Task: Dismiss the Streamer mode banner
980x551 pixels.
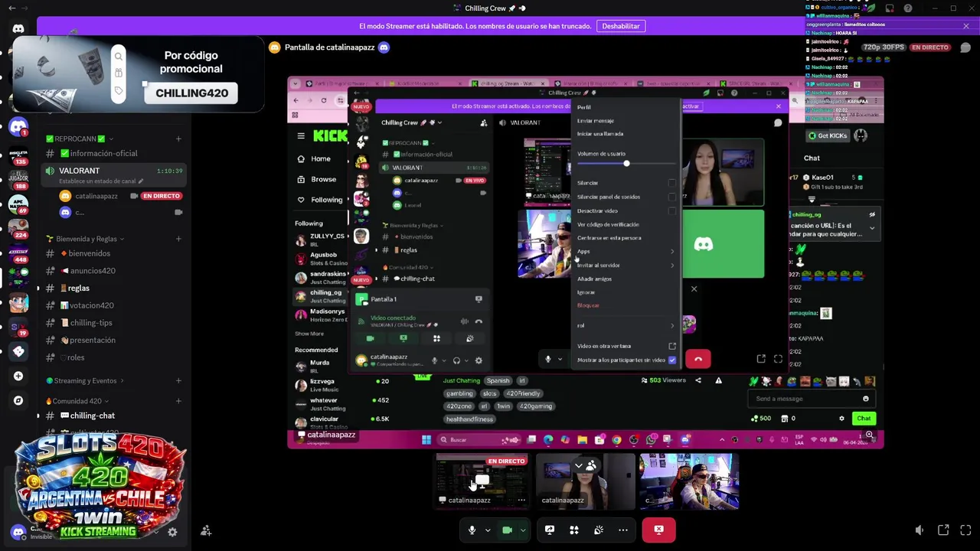Action: (965, 26)
